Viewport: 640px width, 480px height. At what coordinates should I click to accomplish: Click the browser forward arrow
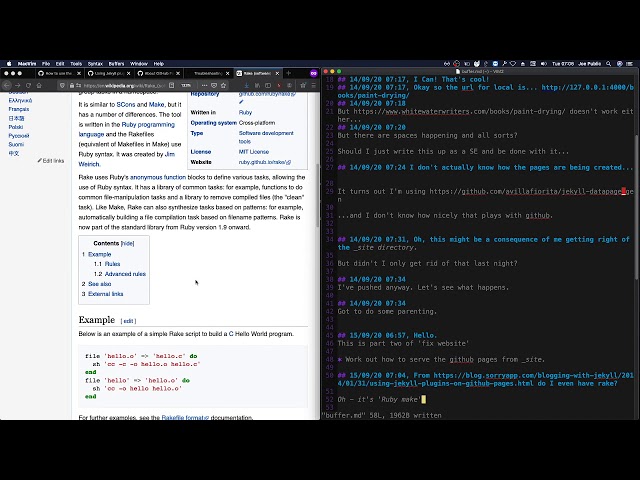pyautogui.click(x=18, y=85)
